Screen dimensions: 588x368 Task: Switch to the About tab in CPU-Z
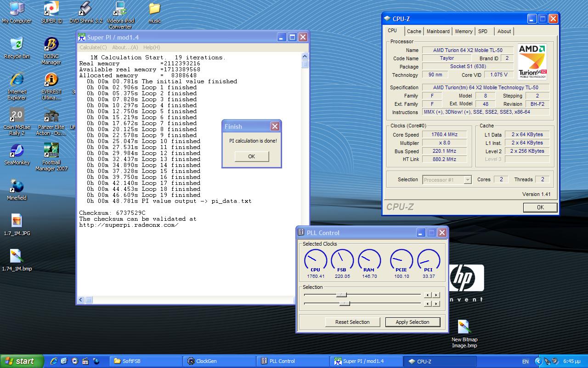504,31
